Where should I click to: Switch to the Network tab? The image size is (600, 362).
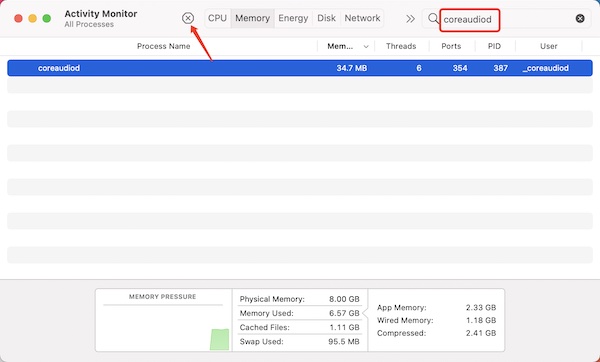click(362, 18)
